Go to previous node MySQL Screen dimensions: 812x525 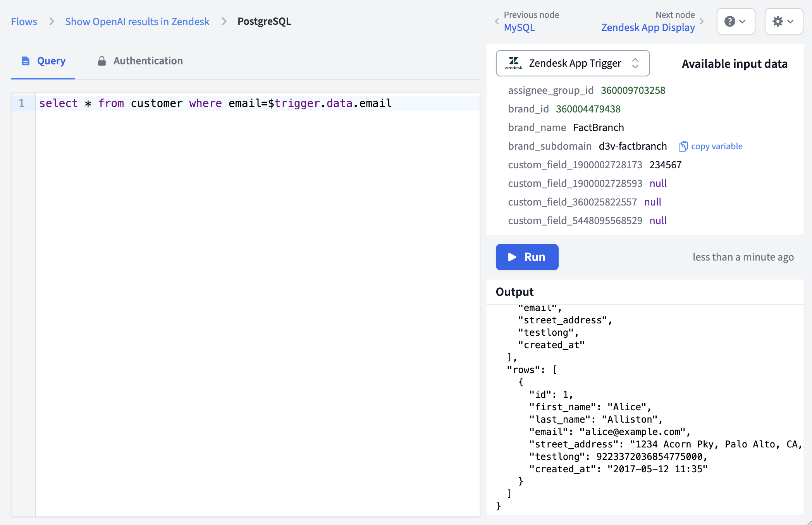point(520,28)
